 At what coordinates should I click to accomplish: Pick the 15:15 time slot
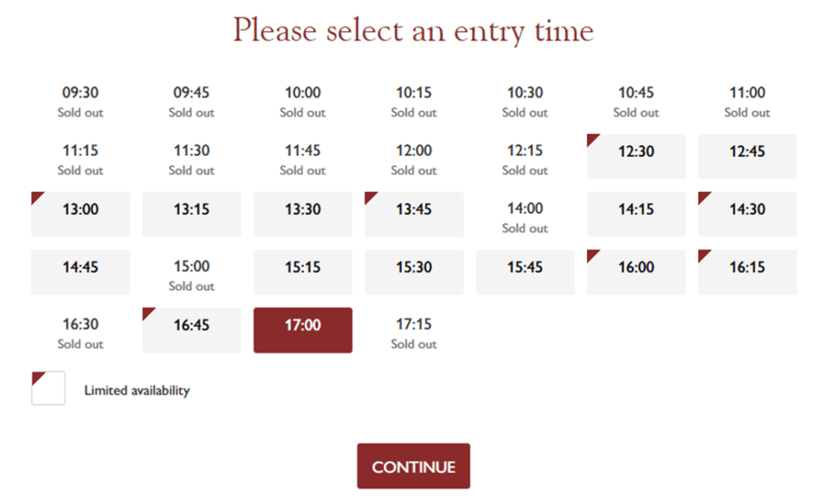303,272
